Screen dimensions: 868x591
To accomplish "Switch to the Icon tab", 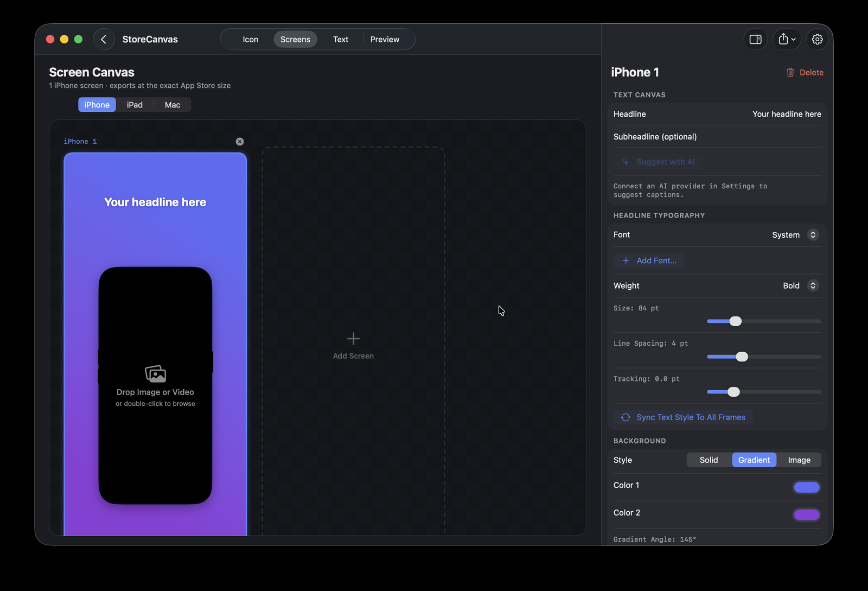I will 250,39.
